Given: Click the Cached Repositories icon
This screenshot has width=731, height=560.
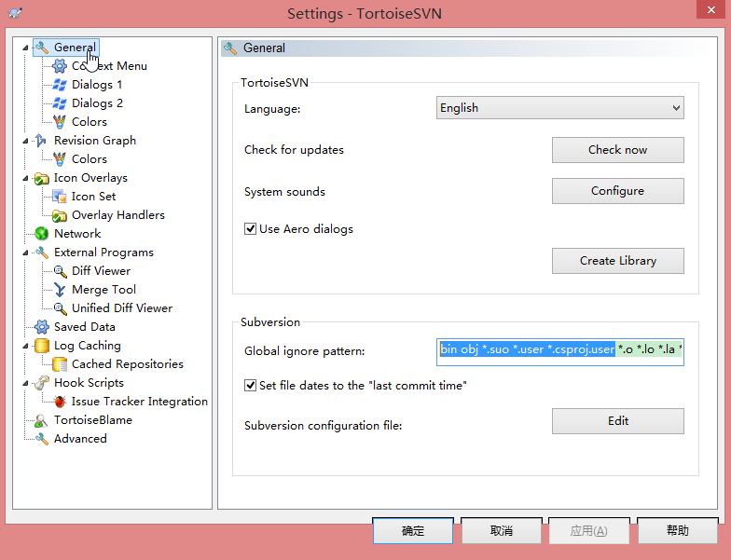Looking at the screenshot, I should [60, 364].
